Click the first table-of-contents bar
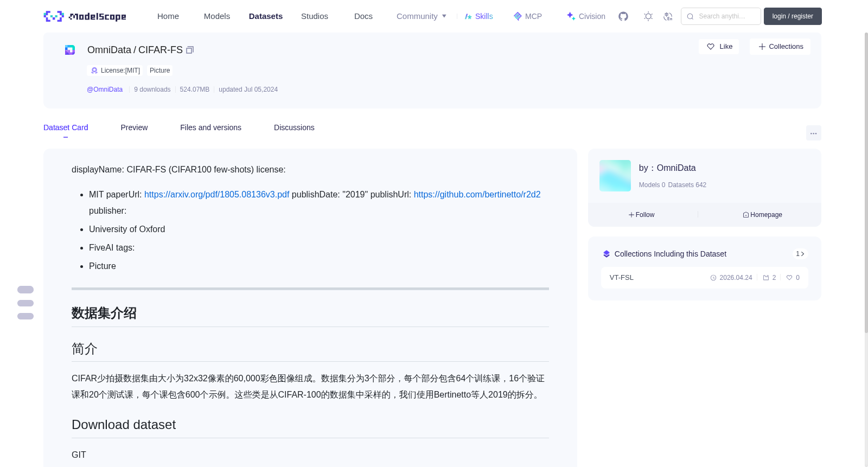868x467 pixels. point(25,290)
